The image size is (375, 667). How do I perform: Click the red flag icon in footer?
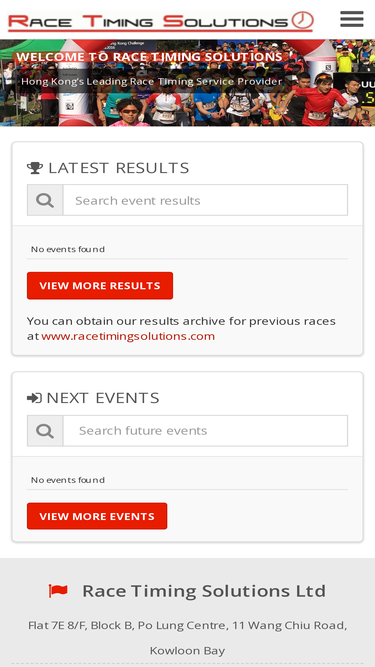click(58, 591)
